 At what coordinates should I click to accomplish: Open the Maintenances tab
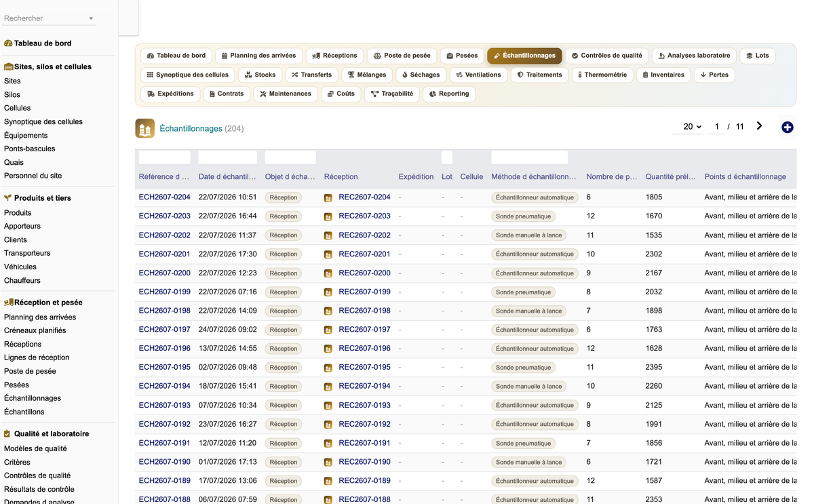286,94
